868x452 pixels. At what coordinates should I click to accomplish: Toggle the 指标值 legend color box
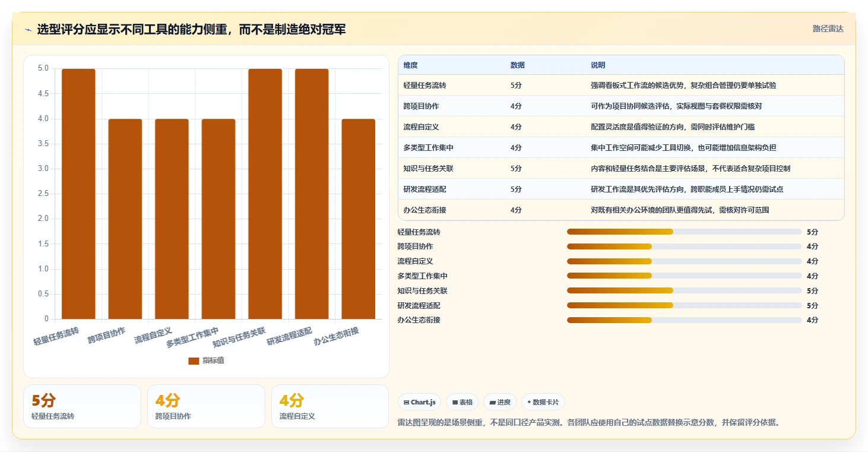click(x=194, y=361)
